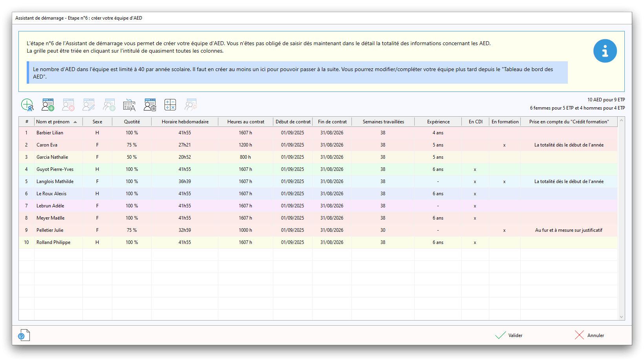The height and width of the screenshot is (361, 644).
Task: Add a new AED with person-plus icon
Action: pos(48,105)
